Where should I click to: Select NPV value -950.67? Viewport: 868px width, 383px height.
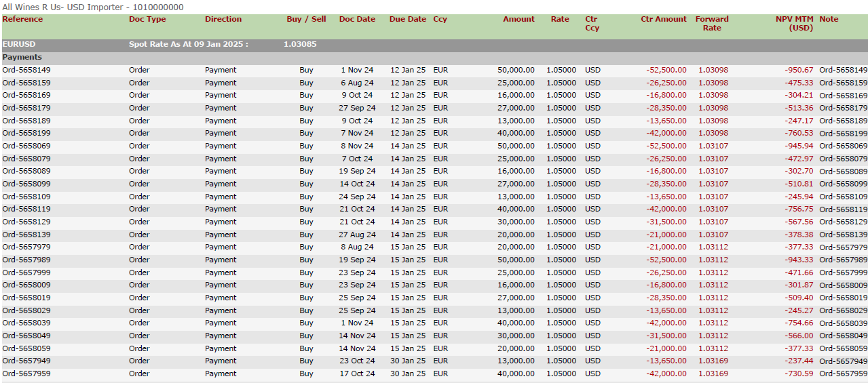[799, 70]
